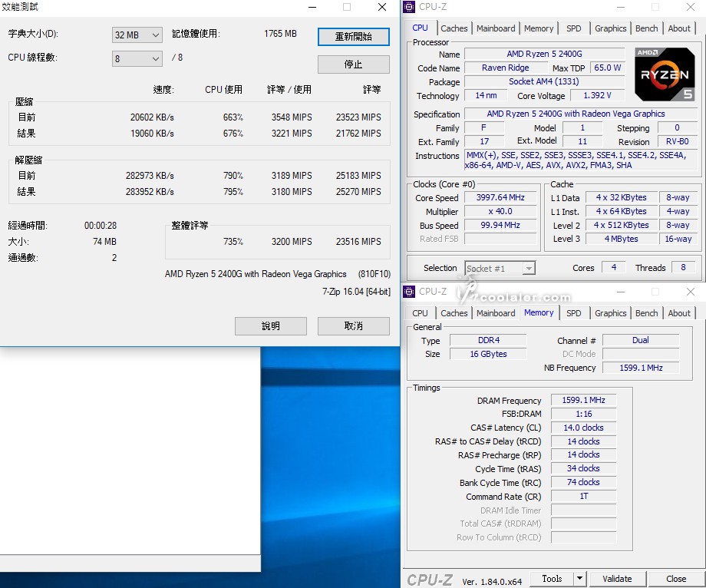Click the Close button at CPU-Z bottom
This screenshot has height=588, width=706.
click(676, 579)
